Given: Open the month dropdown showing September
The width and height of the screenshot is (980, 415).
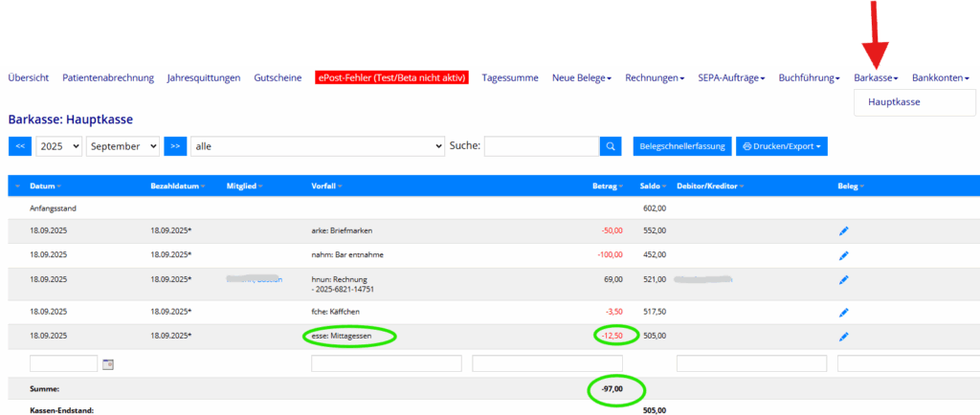Looking at the screenshot, I should click(x=122, y=146).
